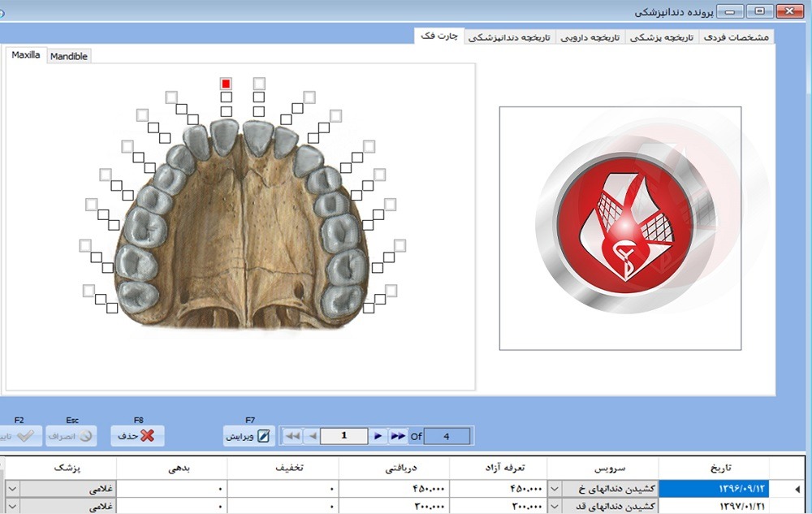Jump to last record with double-right arrows
This screenshot has width=812, height=514.
coord(398,436)
